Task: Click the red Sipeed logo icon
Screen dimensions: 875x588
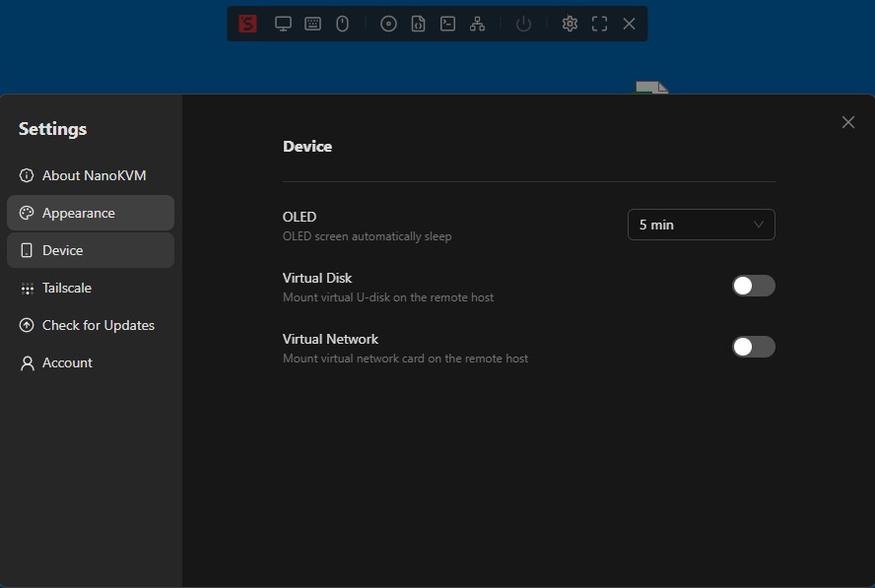Action: pyautogui.click(x=247, y=24)
